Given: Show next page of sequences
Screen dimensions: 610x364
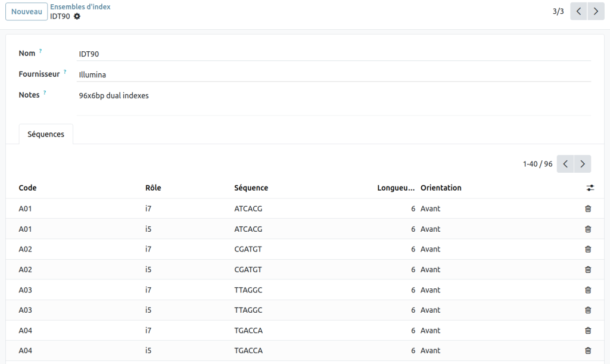Looking at the screenshot, I should (583, 164).
